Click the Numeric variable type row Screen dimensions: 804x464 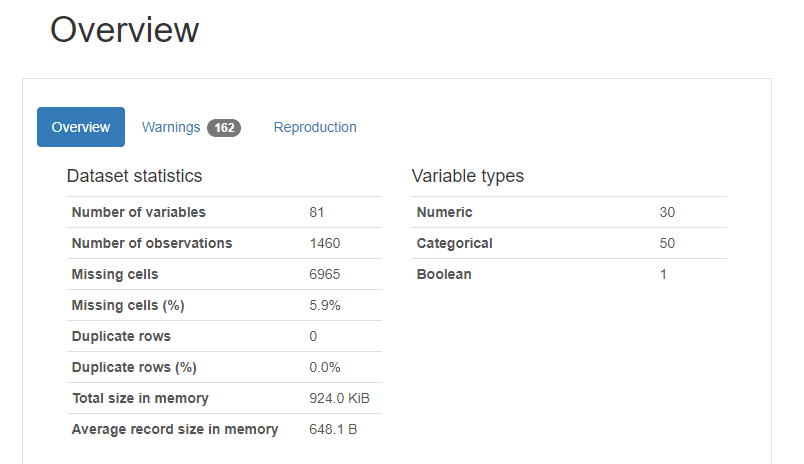(569, 212)
